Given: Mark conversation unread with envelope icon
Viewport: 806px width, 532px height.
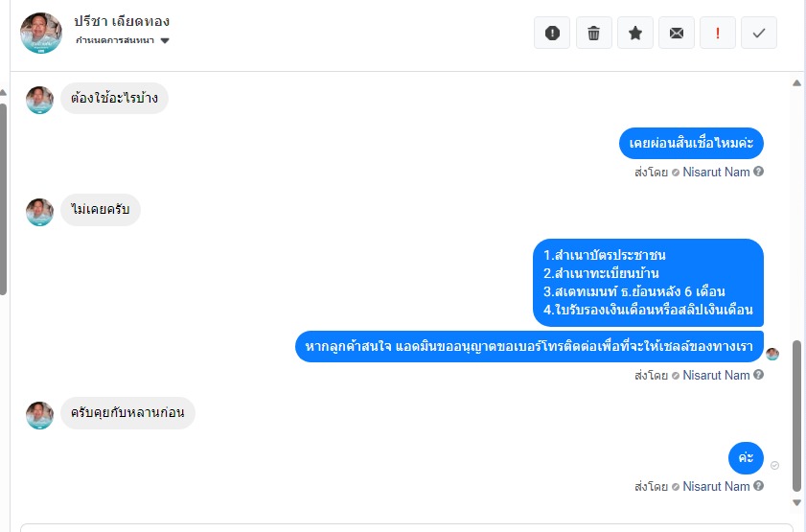Looking at the screenshot, I should pos(677,33).
